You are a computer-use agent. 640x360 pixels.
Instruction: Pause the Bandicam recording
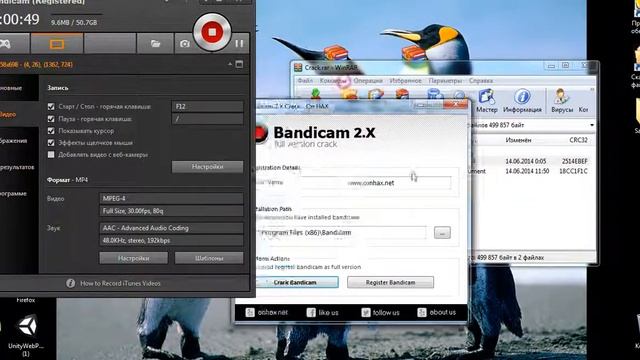[x=239, y=43]
